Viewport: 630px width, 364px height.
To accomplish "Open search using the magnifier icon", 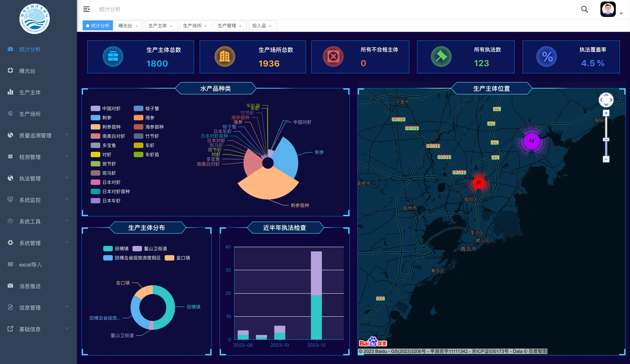I will pos(584,9).
